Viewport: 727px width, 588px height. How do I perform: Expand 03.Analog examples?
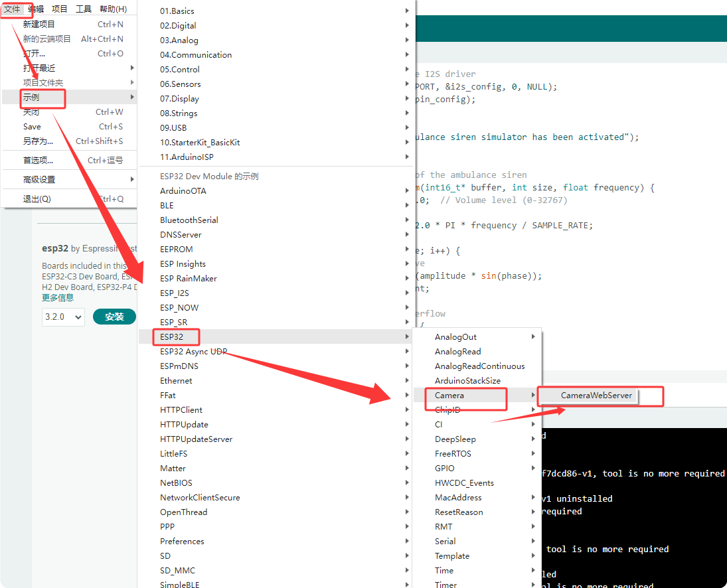tap(277, 40)
